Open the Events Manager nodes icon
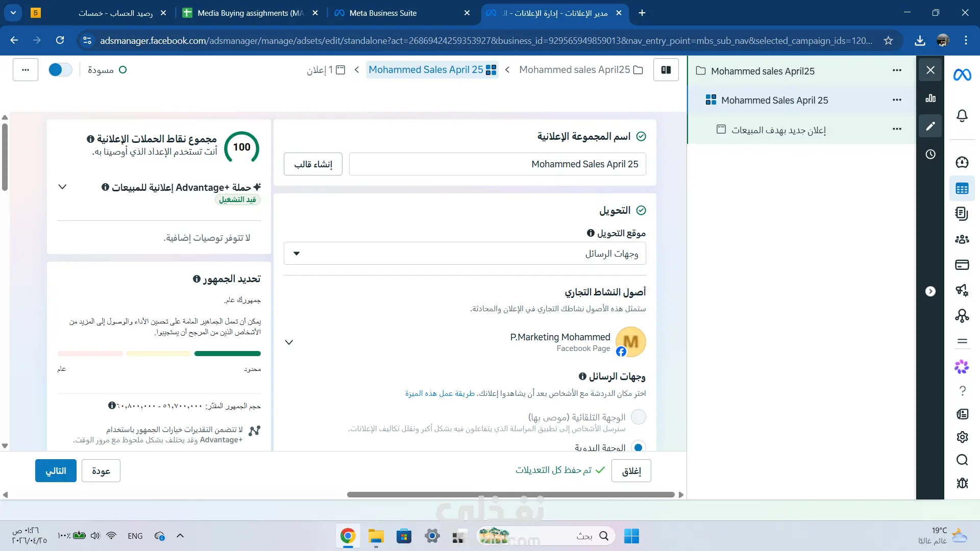Image resolution: width=980 pixels, height=551 pixels. tap(962, 316)
